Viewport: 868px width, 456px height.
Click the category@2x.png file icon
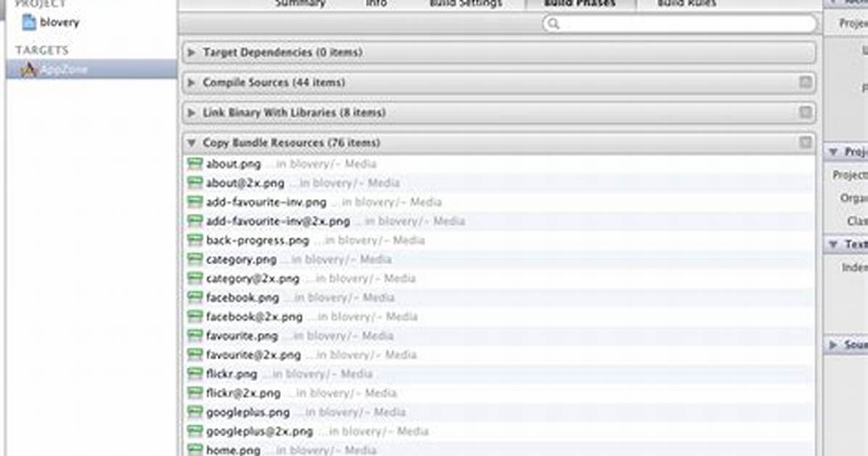click(x=195, y=278)
